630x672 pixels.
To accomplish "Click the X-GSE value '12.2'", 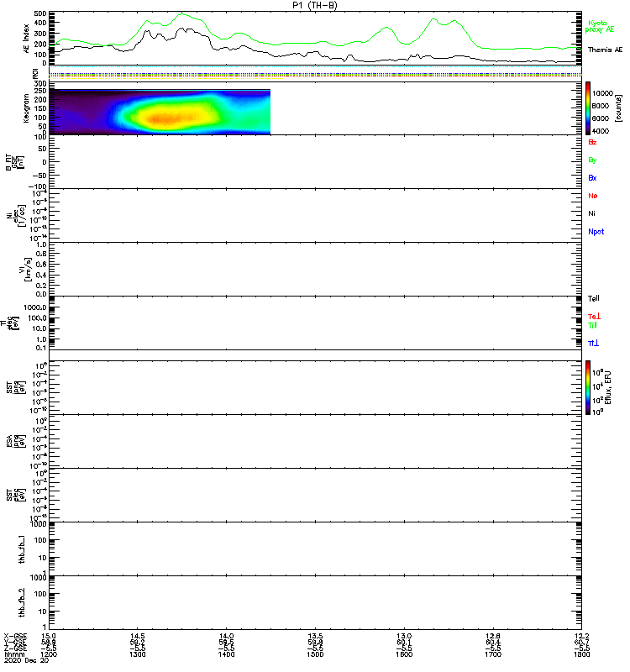I will 581,636.
